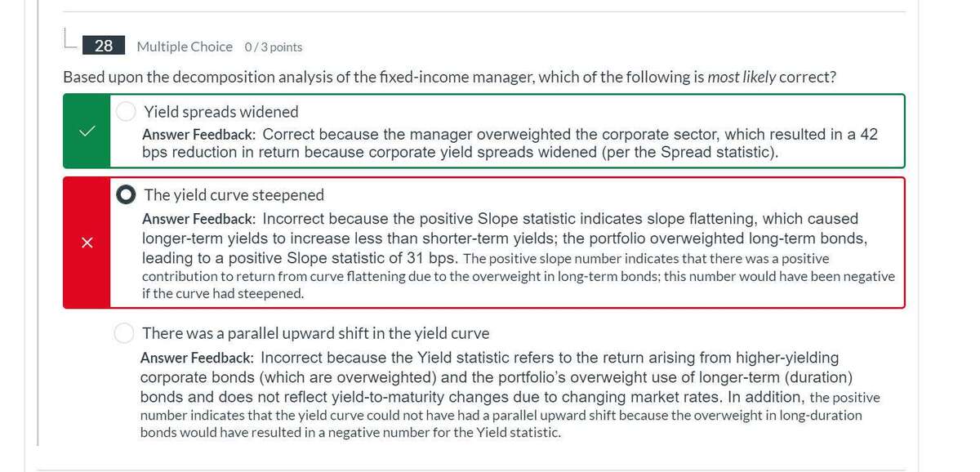Click the italic 'most likely' text

742,78
